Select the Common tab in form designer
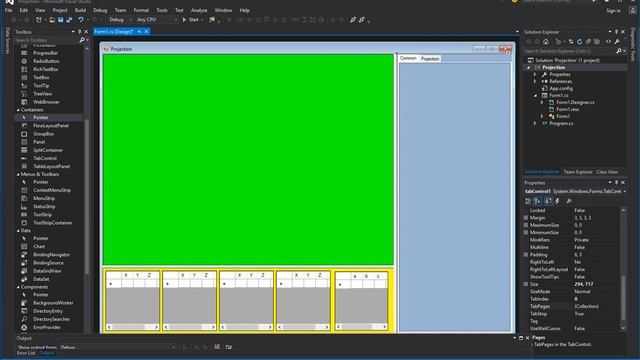The height and width of the screenshot is (360, 640). [x=408, y=58]
